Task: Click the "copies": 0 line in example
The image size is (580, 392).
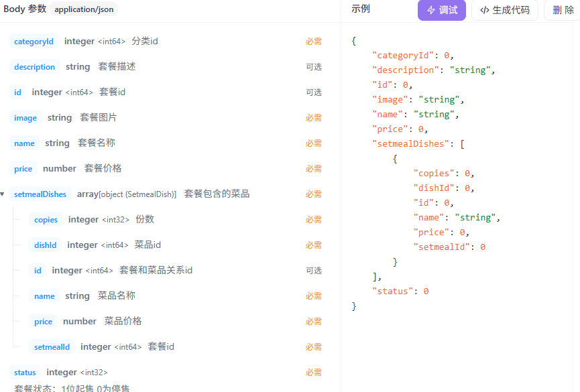Action: pyautogui.click(x=444, y=174)
